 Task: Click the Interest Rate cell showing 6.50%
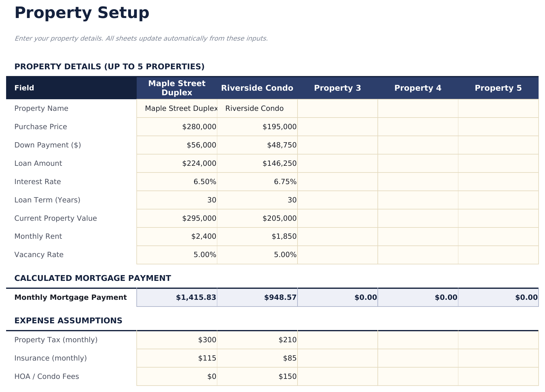point(177,181)
